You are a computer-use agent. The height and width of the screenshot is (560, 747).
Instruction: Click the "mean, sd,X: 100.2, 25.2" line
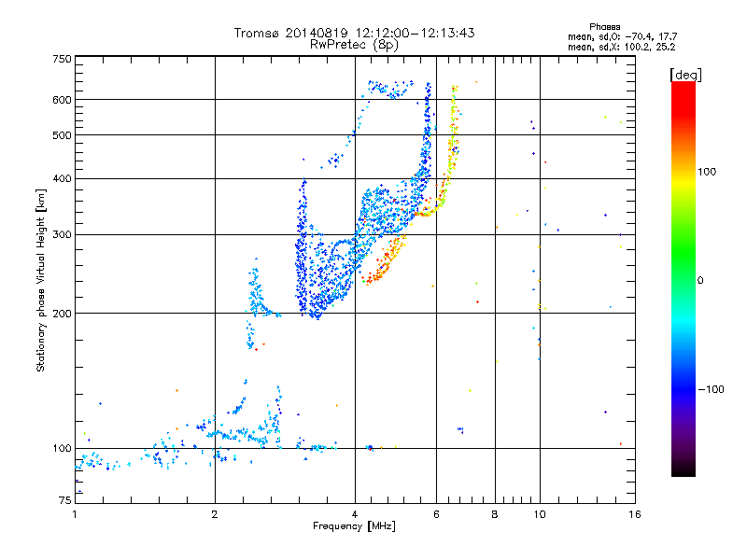coord(622,47)
